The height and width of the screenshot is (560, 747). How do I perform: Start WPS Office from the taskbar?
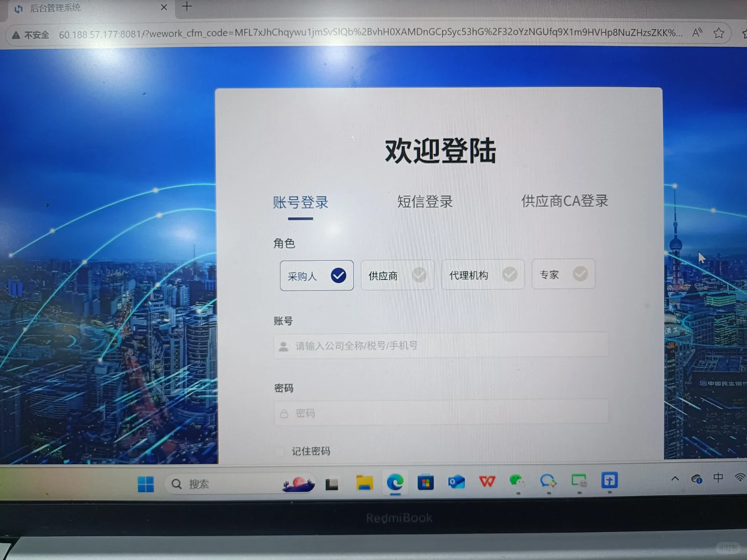click(x=486, y=483)
